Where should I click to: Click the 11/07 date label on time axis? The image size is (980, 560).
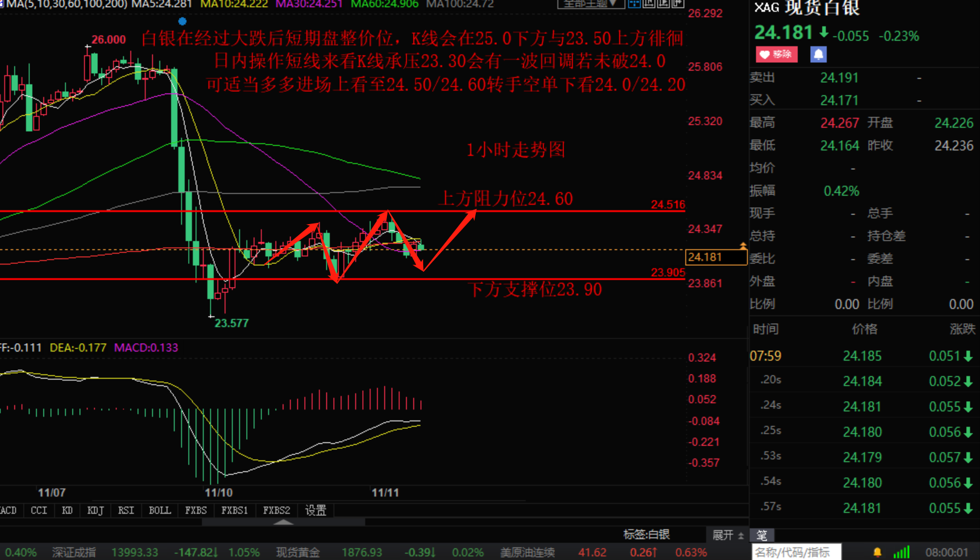[x=51, y=493]
